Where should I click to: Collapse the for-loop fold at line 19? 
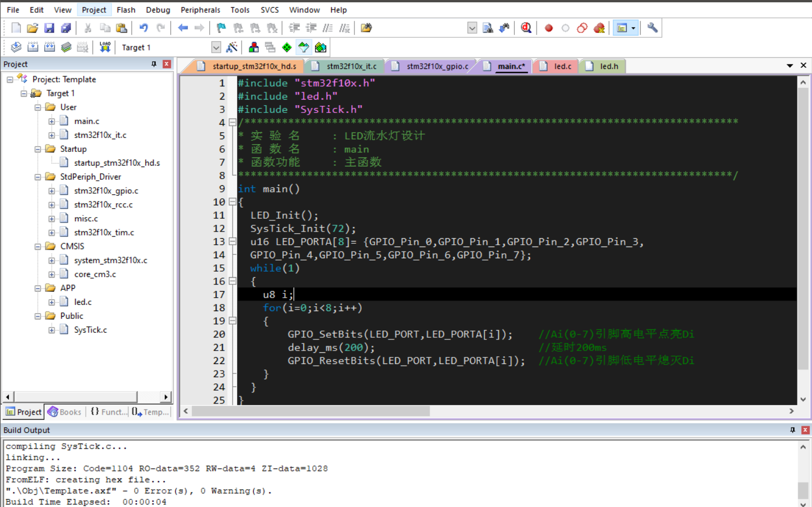click(x=233, y=321)
